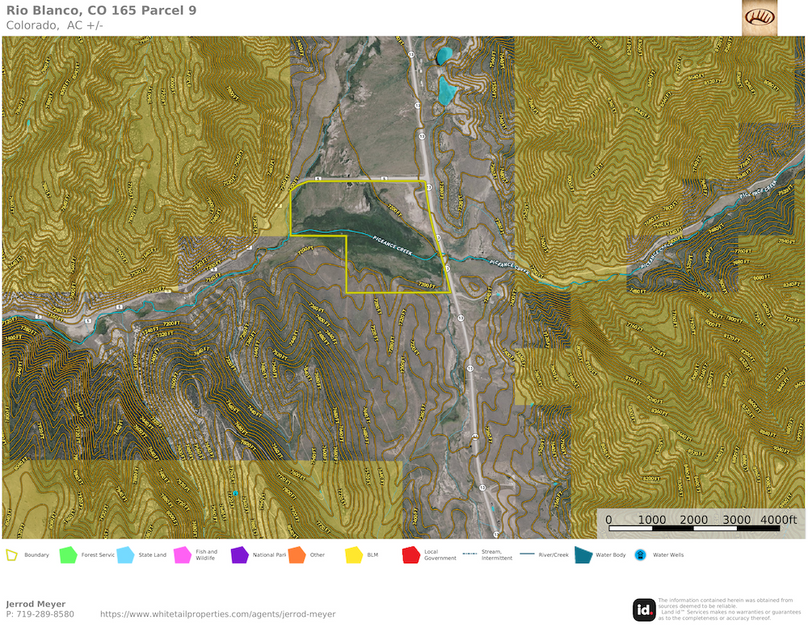Viewport: 808px width, 625px height.
Task: Click the intermittent Stream legend symbol
Action: [467, 554]
